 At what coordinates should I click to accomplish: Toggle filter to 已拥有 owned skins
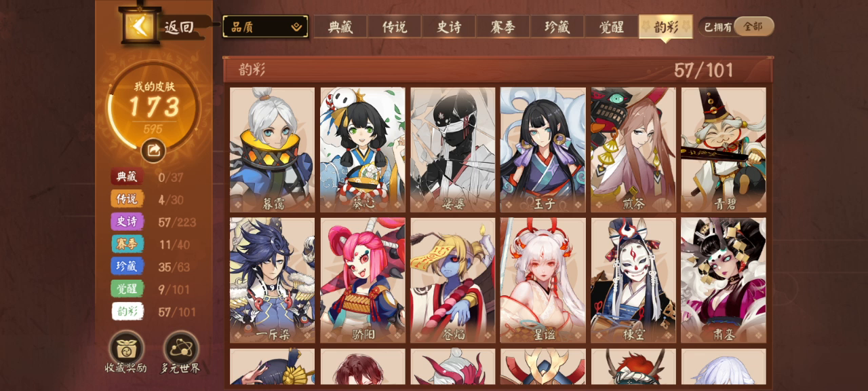[x=717, y=27]
